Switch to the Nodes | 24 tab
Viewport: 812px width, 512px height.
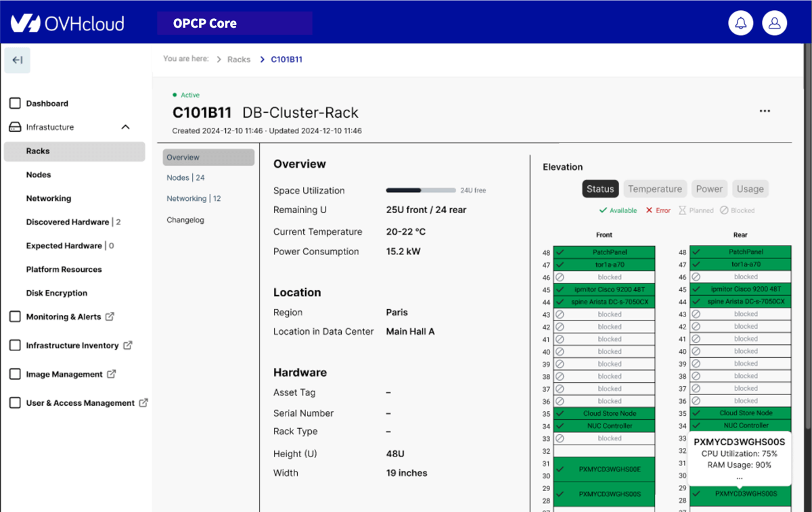pyautogui.click(x=186, y=178)
